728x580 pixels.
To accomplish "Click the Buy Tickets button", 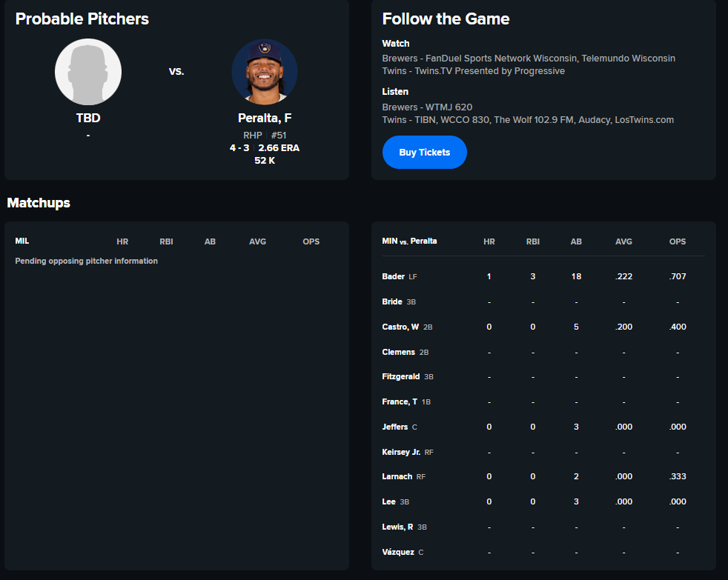I will click(424, 152).
